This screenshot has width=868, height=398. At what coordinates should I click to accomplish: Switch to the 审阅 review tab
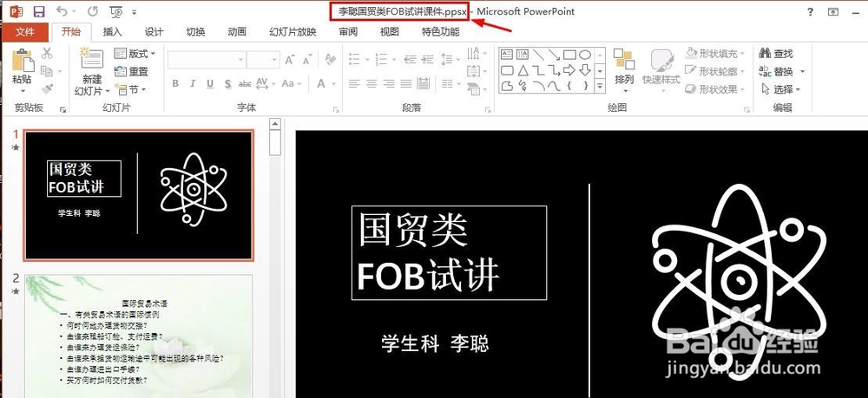pos(348,32)
